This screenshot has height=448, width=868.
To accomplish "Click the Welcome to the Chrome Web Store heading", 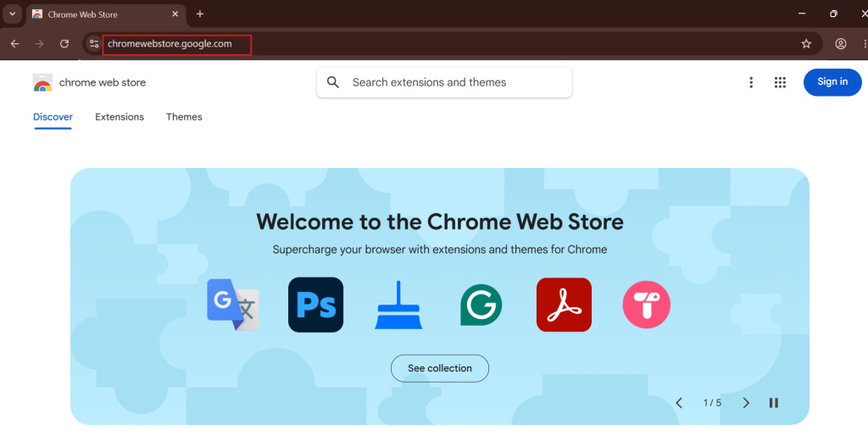I will click(440, 221).
